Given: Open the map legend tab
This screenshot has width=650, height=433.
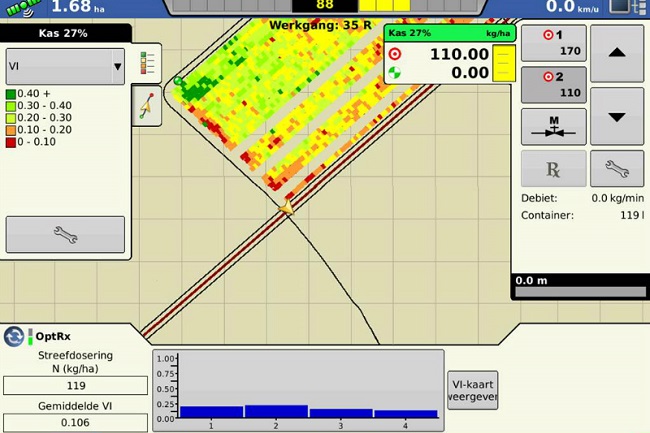Looking at the screenshot, I should [148, 60].
